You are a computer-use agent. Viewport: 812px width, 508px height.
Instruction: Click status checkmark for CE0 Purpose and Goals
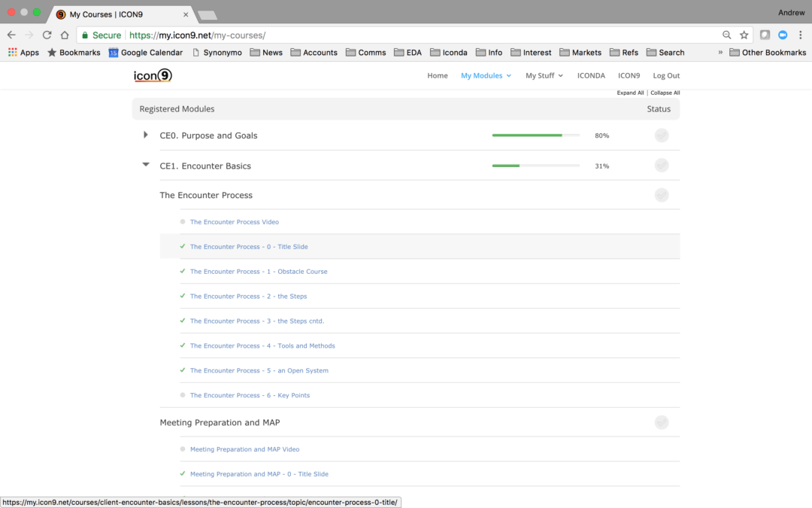tap(661, 135)
